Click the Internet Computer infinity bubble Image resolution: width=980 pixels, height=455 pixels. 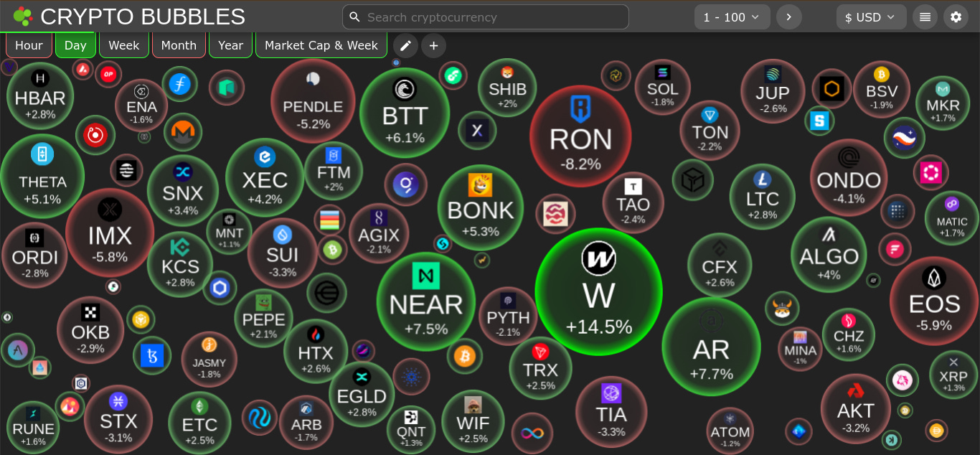pyautogui.click(x=532, y=433)
